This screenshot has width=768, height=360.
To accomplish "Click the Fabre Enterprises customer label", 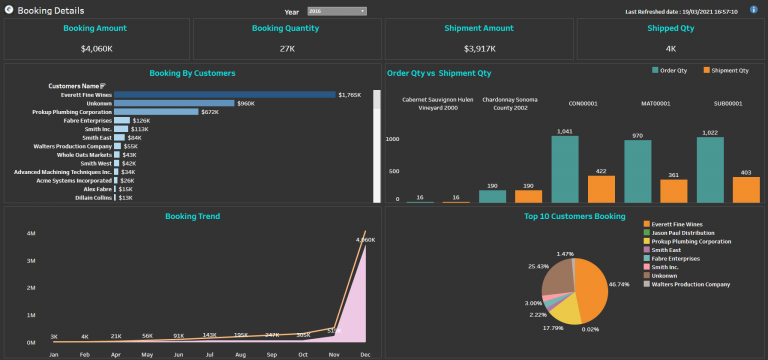I will pyautogui.click(x=88, y=120).
